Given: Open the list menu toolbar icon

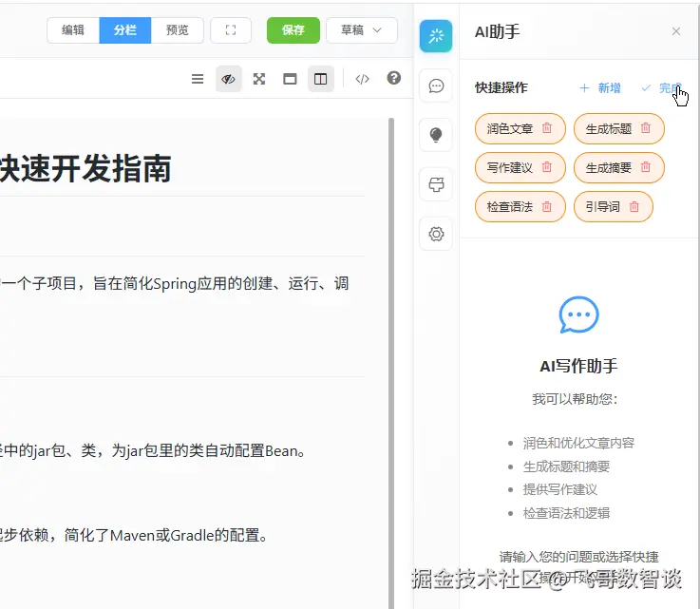Looking at the screenshot, I should click(x=198, y=79).
